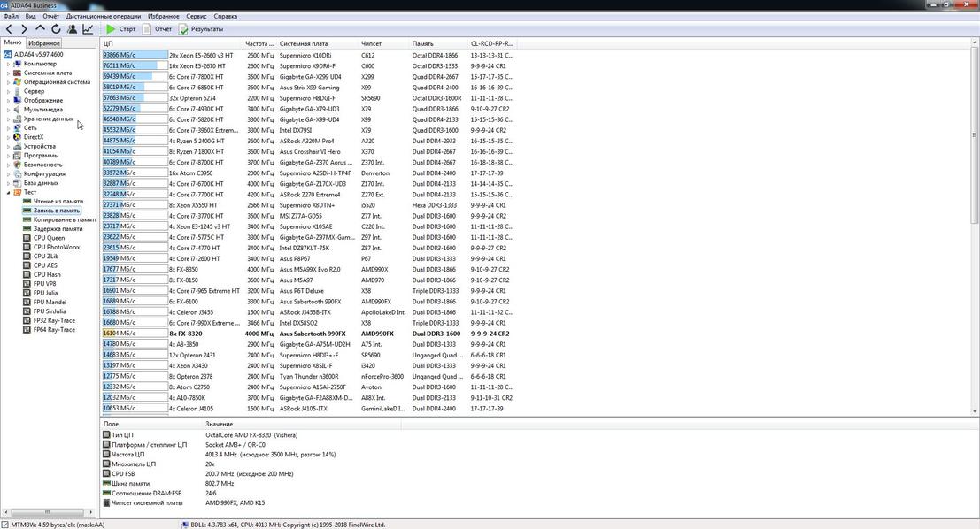Click the Socket AM3+ / OR-C0 value
The height and width of the screenshot is (529, 980).
pos(235,445)
